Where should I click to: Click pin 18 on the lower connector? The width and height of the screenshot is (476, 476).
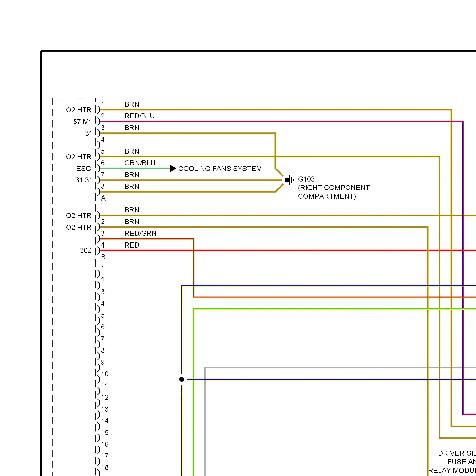[x=105, y=467]
